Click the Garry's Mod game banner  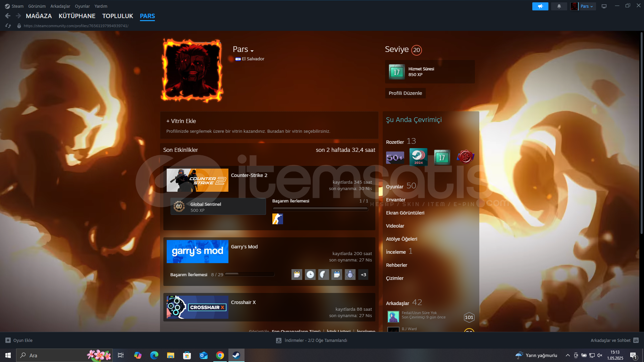click(x=198, y=252)
